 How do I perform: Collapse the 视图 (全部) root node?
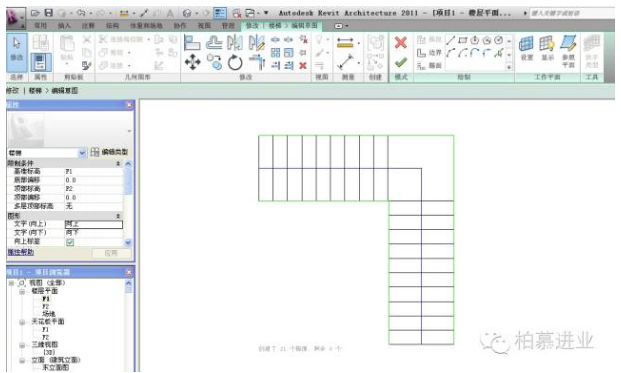pos(11,283)
